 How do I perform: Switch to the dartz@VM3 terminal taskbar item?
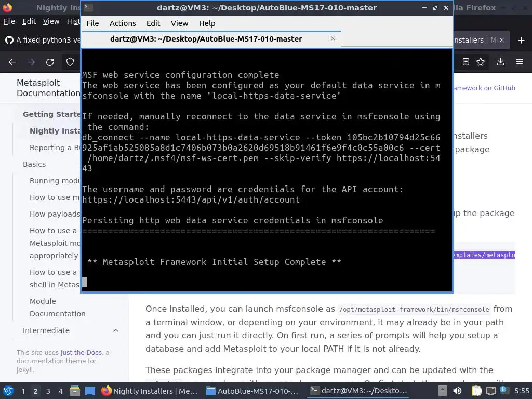coord(358,391)
